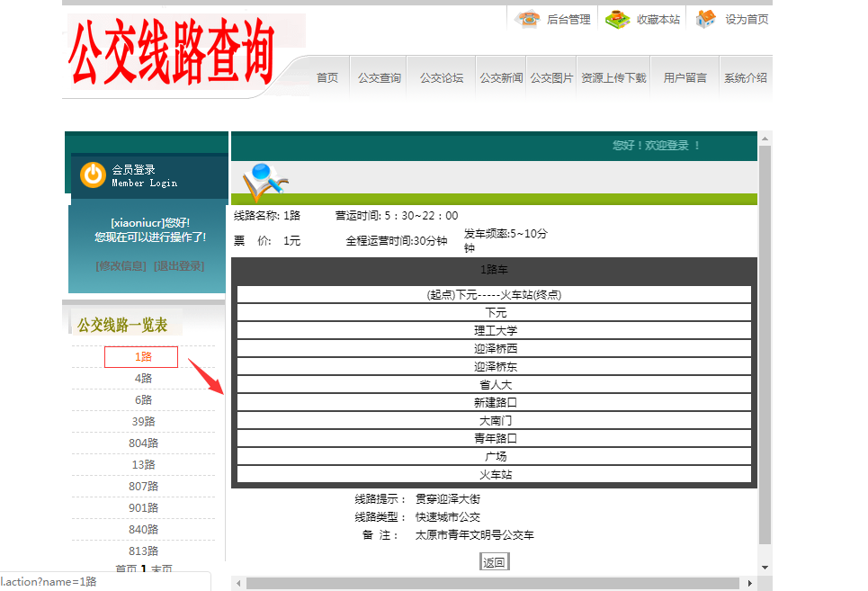Open the 后台管理 link
This screenshot has width=868, height=591.
[x=568, y=20]
